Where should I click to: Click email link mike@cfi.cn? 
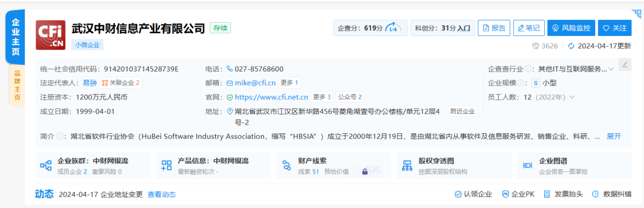pyautogui.click(x=255, y=83)
